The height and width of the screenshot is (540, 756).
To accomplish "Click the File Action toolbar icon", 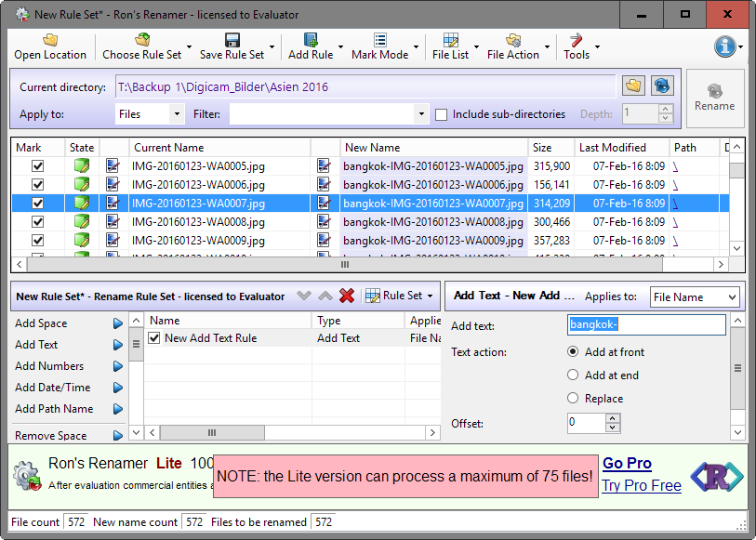I will pos(513,39).
